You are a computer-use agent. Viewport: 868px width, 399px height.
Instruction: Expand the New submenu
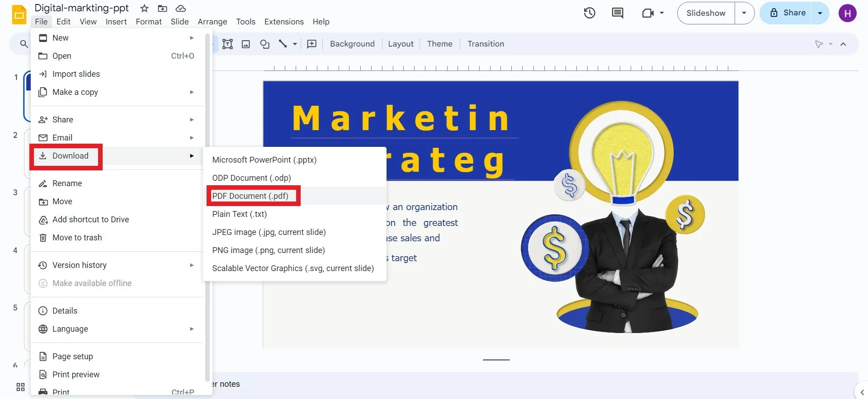tap(192, 38)
